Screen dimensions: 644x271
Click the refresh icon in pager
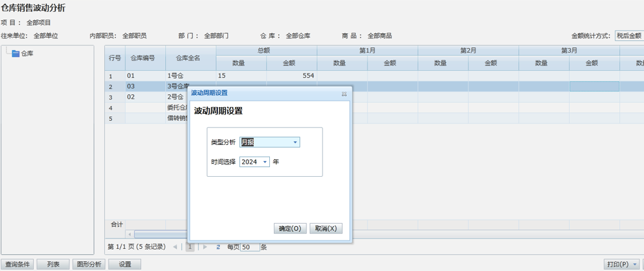pos(218,247)
